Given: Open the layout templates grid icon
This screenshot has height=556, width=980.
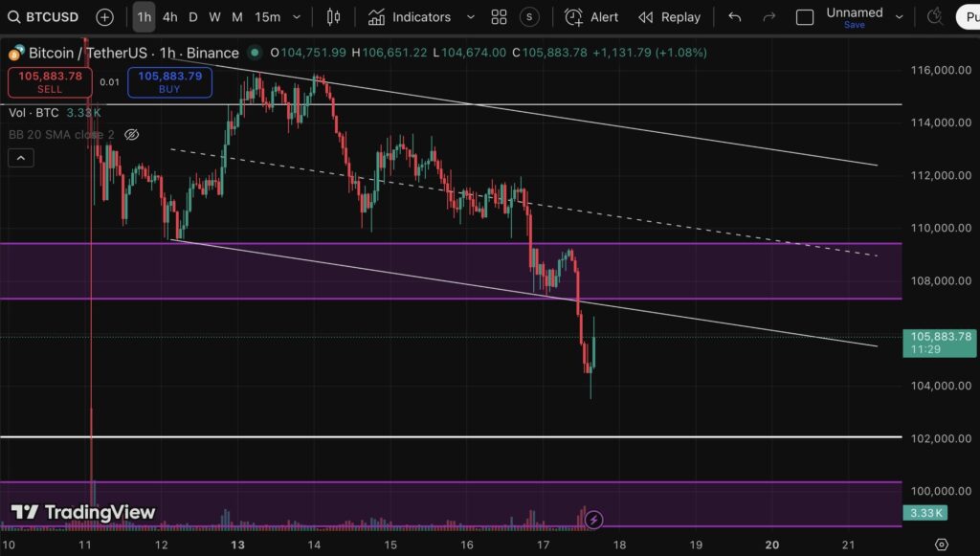Looking at the screenshot, I should coord(499,17).
